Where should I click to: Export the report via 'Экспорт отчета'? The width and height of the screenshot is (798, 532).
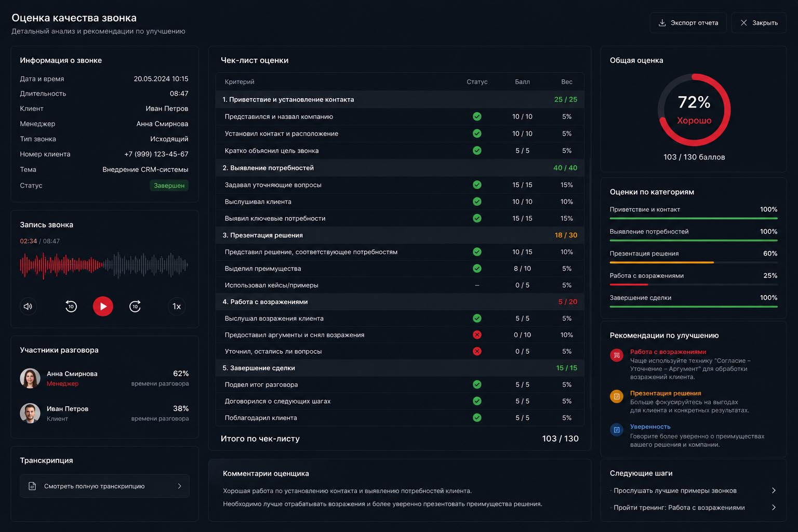coord(688,23)
